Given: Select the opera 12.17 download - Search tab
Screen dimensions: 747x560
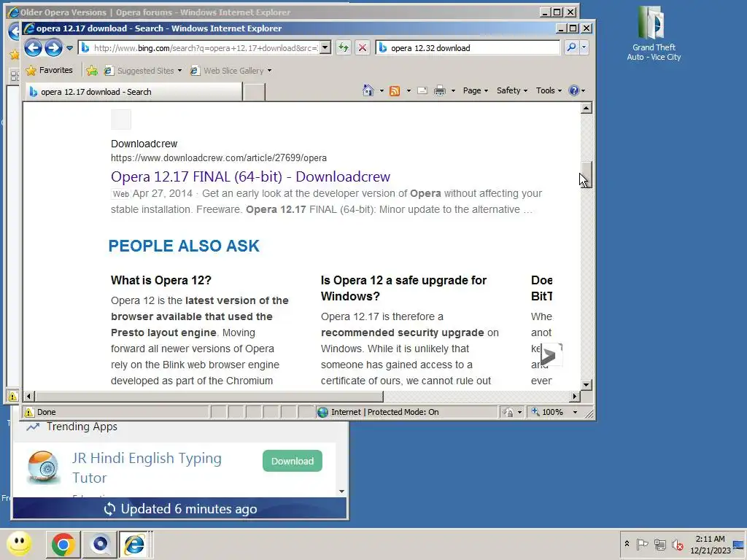Looking at the screenshot, I should pos(133,92).
